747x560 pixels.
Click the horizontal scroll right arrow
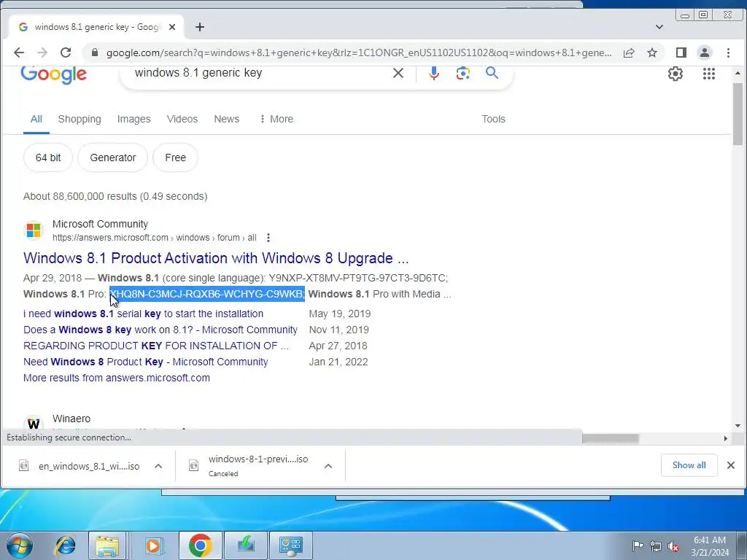coord(726,438)
